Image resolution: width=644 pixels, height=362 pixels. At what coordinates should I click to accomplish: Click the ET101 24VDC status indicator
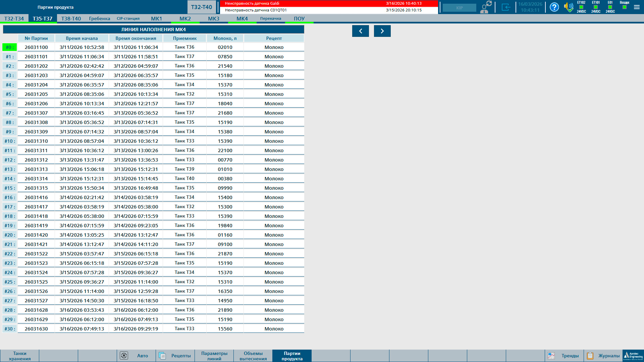[596, 7]
